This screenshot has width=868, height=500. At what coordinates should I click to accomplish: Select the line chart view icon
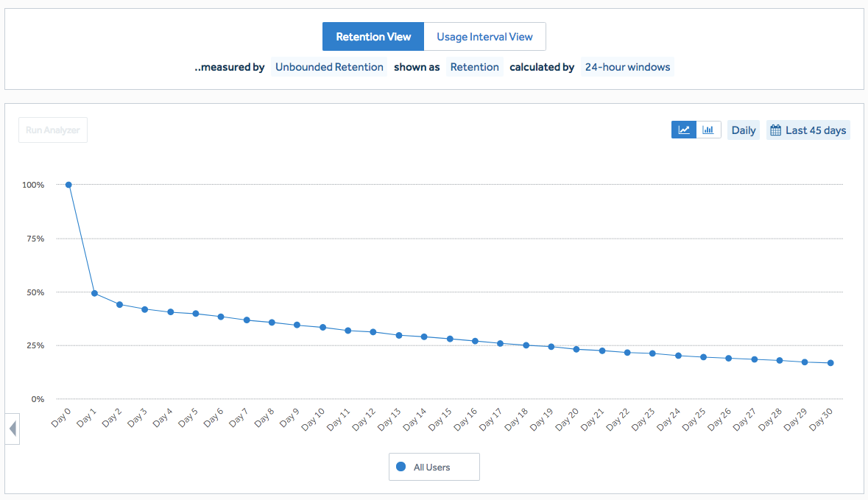(683, 129)
